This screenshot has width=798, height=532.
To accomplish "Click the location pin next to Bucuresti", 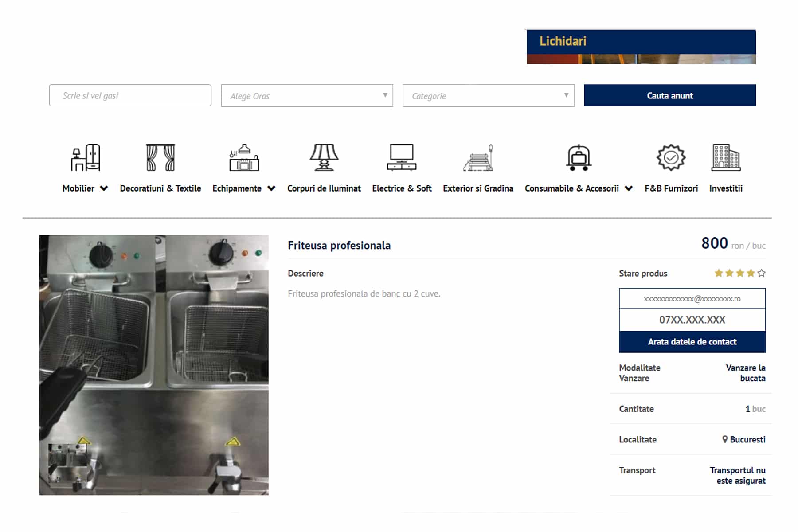I will point(725,439).
